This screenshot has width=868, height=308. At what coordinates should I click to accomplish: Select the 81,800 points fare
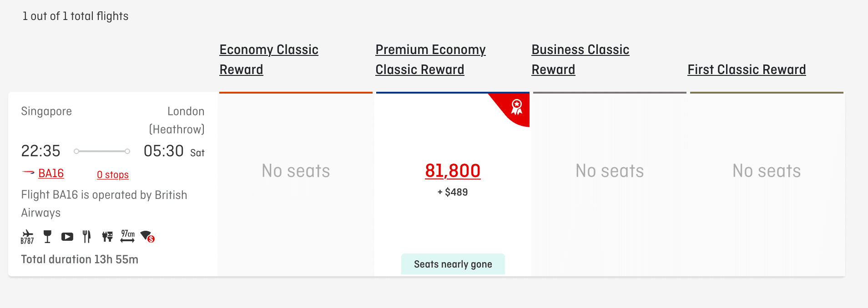click(453, 171)
